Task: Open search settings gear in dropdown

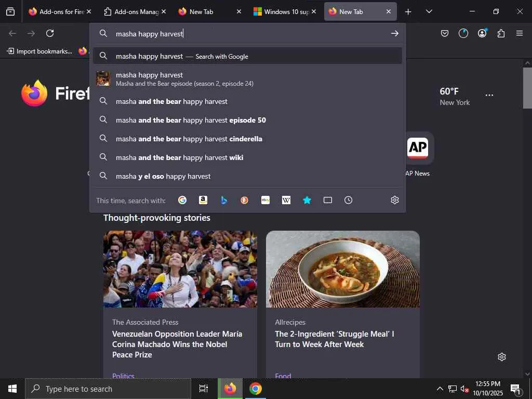Action: tap(395, 200)
